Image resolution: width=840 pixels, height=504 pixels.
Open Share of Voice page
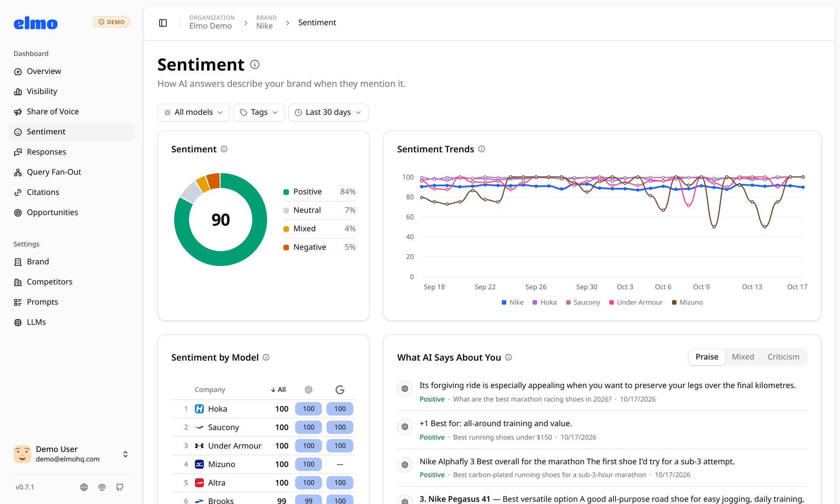pyautogui.click(x=71, y=112)
